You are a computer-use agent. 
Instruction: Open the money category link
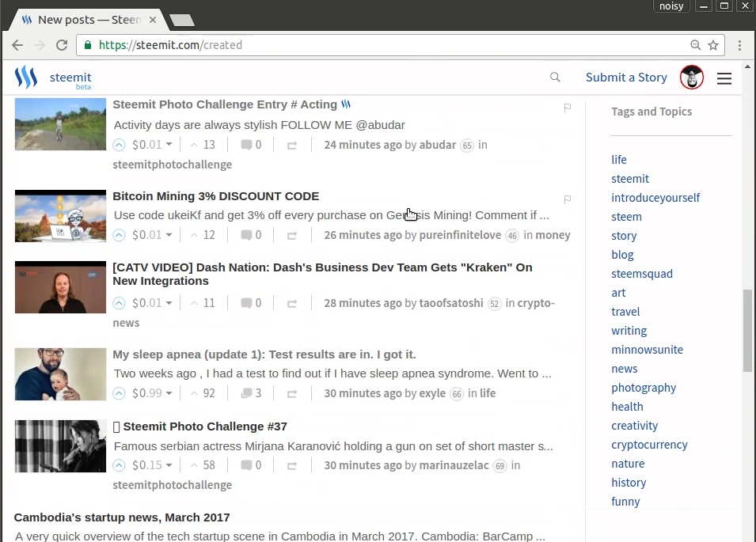click(553, 235)
